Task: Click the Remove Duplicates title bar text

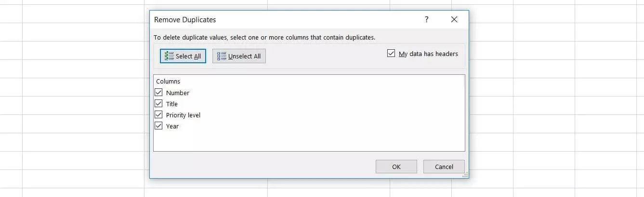Action: coord(185,20)
